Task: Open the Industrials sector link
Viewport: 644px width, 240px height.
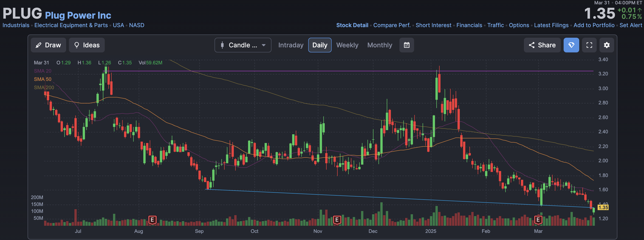Action: pyautogui.click(x=16, y=25)
